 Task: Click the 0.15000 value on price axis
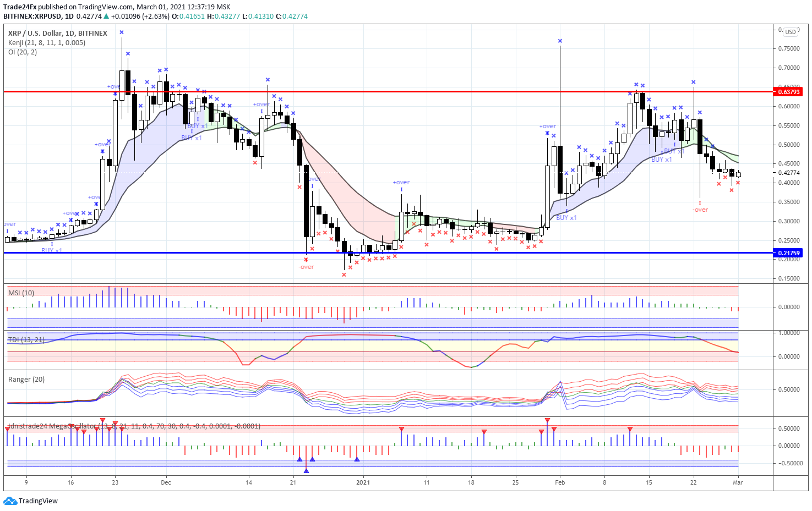pyautogui.click(x=789, y=278)
